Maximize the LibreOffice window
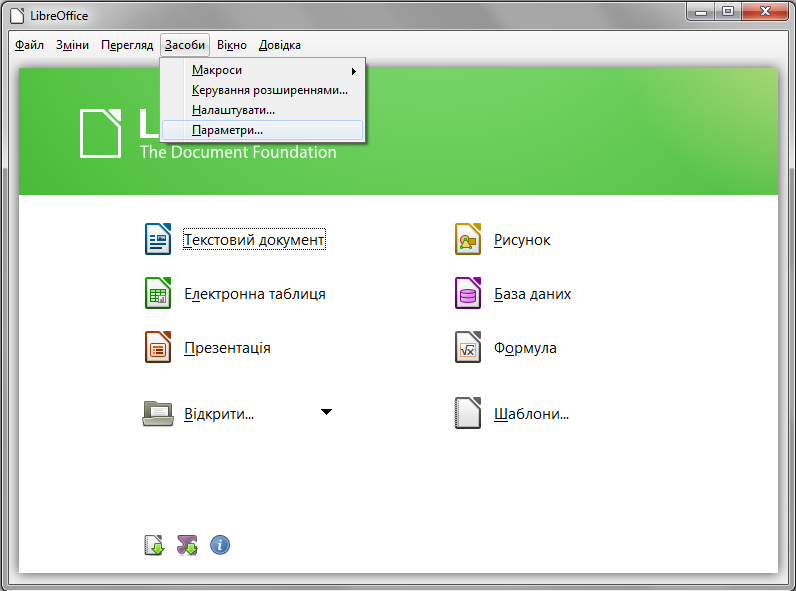 [728, 11]
